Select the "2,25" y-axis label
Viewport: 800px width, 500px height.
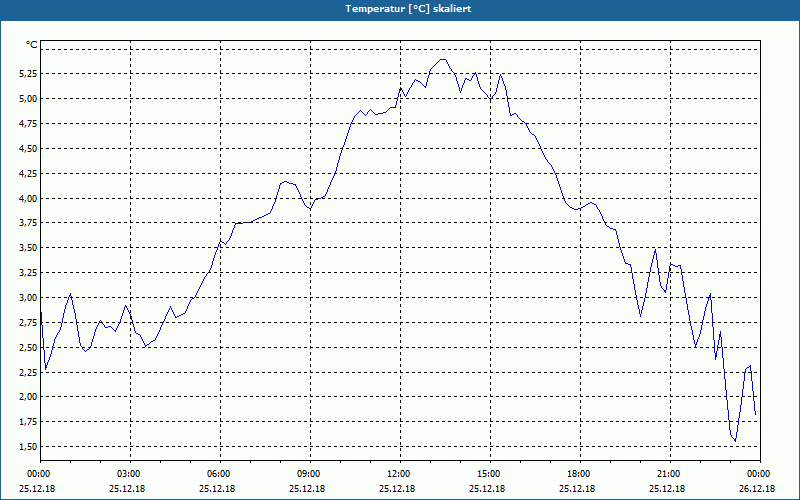tap(28, 372)
